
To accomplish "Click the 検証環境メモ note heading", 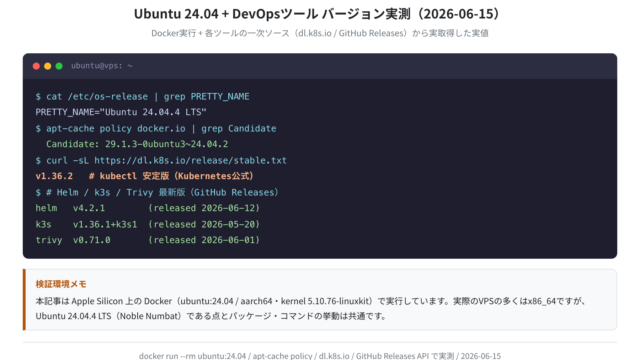I will click(61, 284).
